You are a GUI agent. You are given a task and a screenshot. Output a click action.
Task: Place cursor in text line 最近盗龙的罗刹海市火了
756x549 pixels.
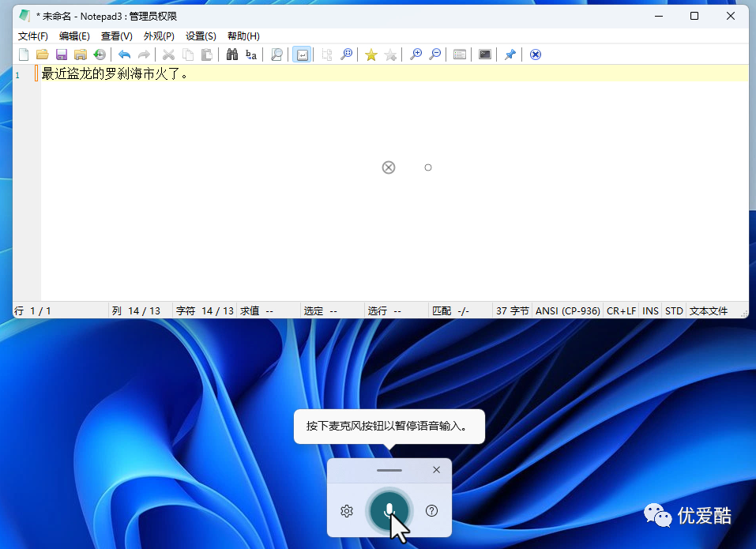tap(115, 73)
